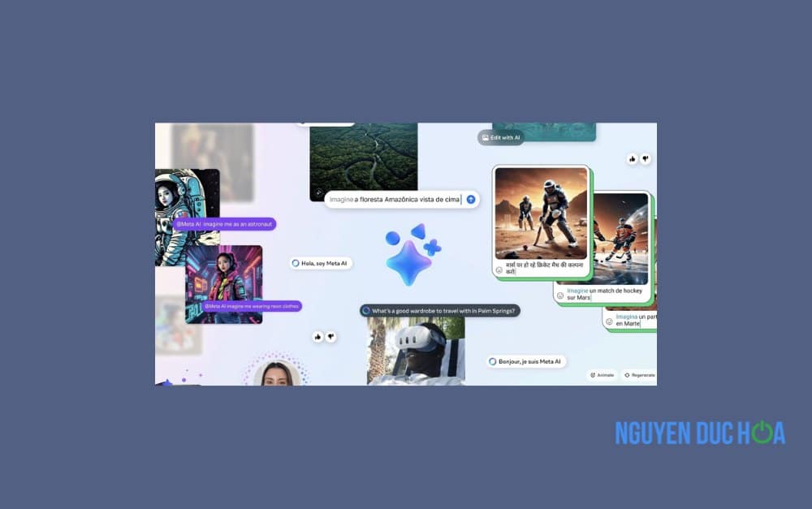Focus the 'un match de hockey sur Mars' prompt

tap(603, 294)
